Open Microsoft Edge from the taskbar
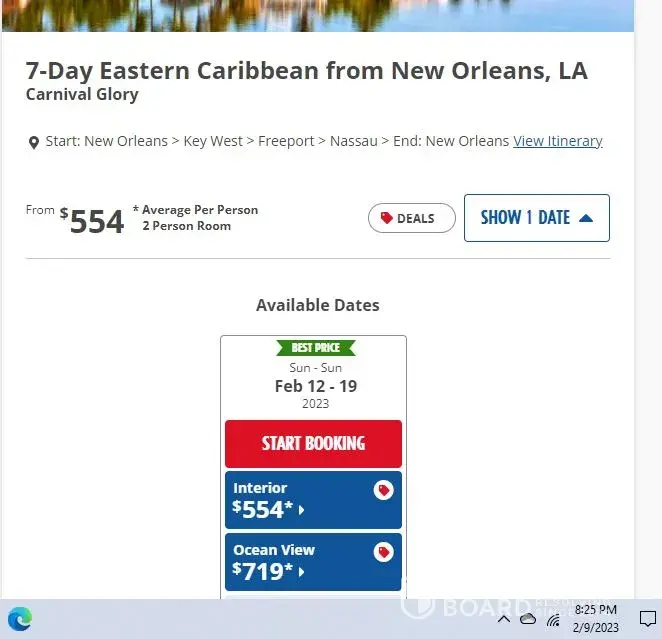This screenshot has width=662, height=639. (x=19, y=619)
